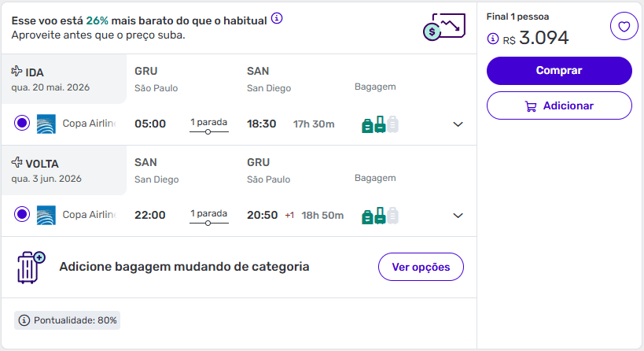Click the outbound '1 parada' stop indicator
Screen dimensions: 644x351
208,124
